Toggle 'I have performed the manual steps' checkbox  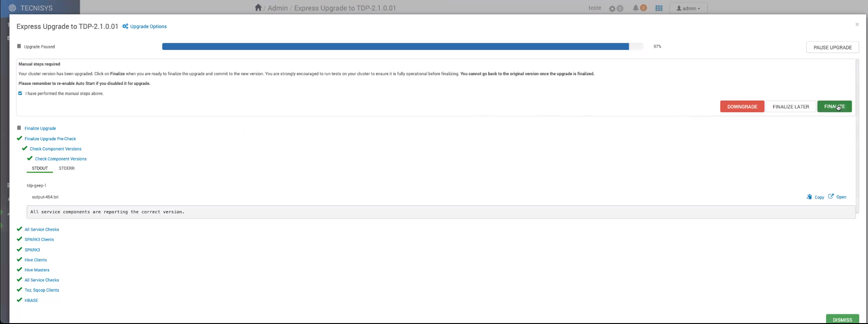[x=20, y=93]
